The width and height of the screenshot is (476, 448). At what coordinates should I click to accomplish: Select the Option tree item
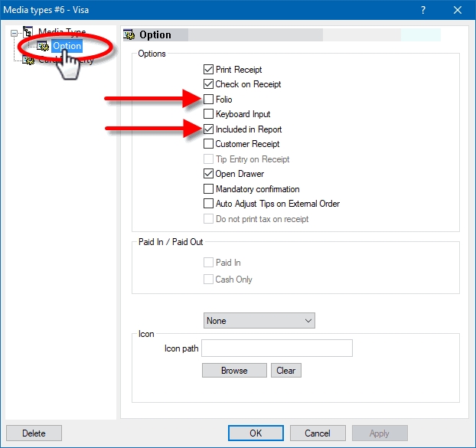[x=67, y=47]
